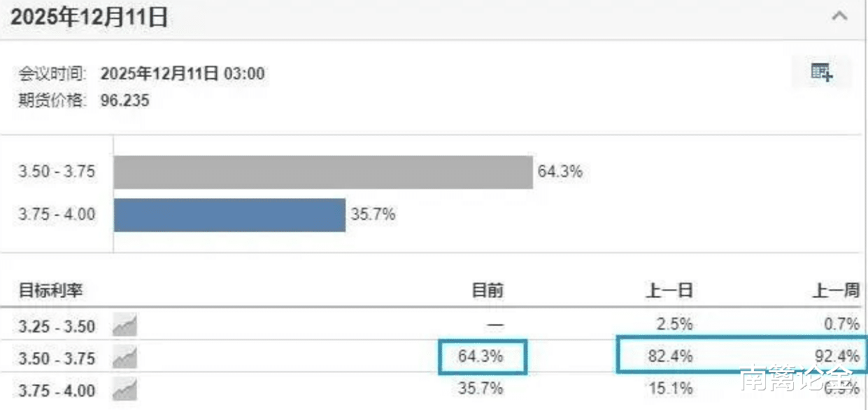Select the 上一周 column header
This screenshot has height=410, width=868.
[x=837, y=290]
